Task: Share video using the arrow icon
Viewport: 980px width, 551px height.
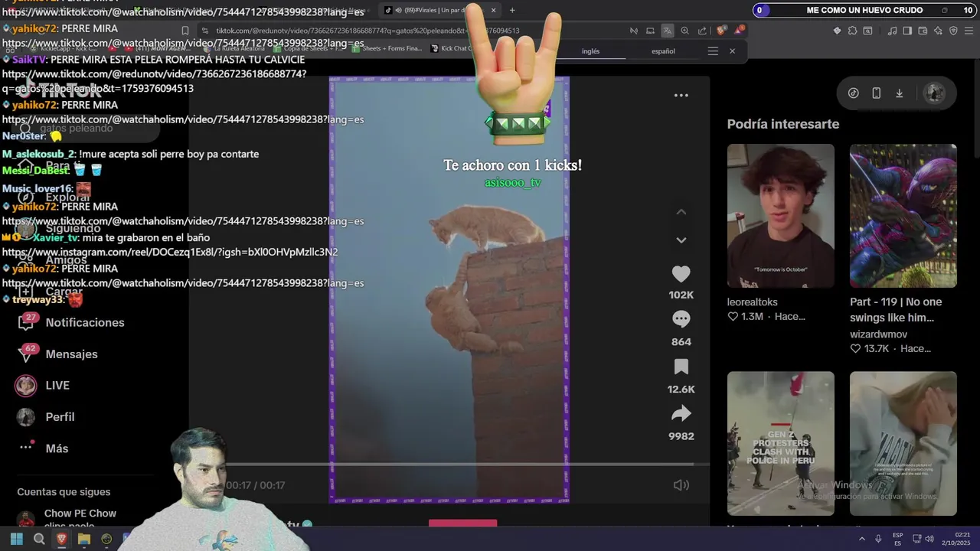Action: 681,414
